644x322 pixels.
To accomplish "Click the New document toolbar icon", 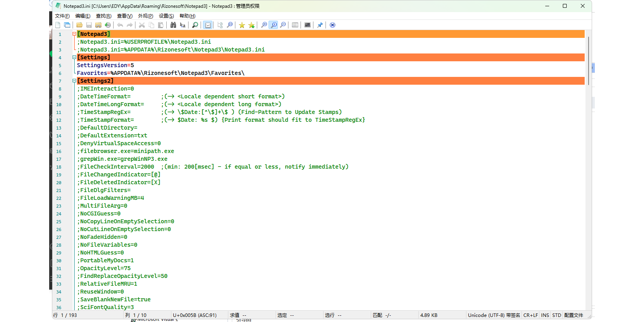I will pyautogui.click(x=58, y=25).
